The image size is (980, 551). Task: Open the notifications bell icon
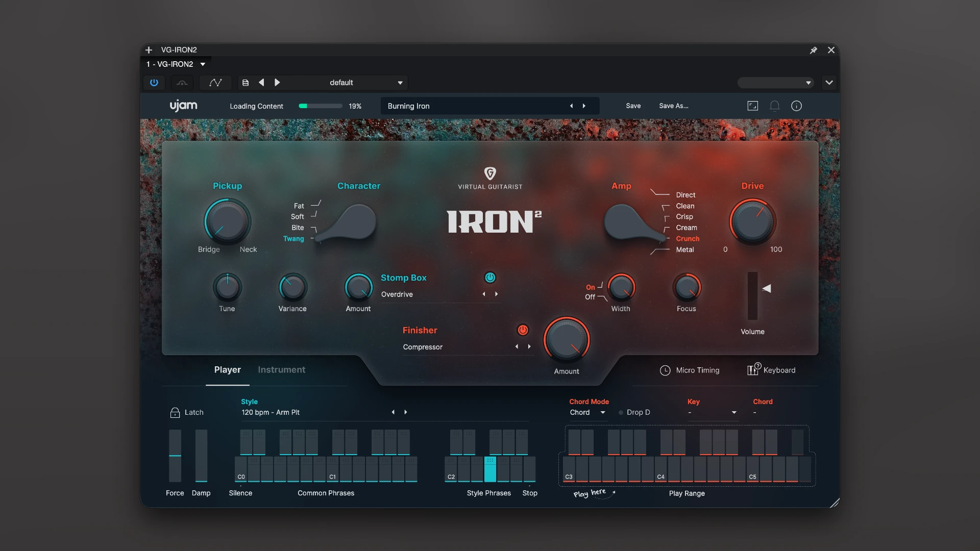tap(774, 106)
